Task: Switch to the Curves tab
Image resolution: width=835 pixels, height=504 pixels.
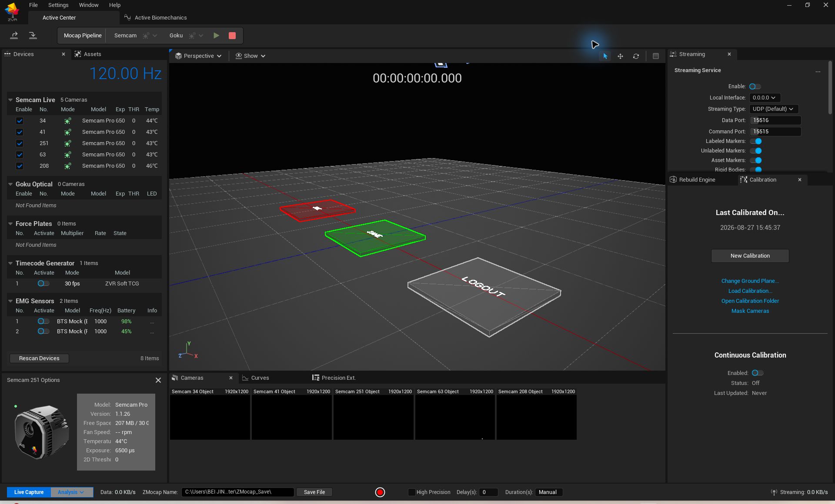Action: click(x=260, y=378)
